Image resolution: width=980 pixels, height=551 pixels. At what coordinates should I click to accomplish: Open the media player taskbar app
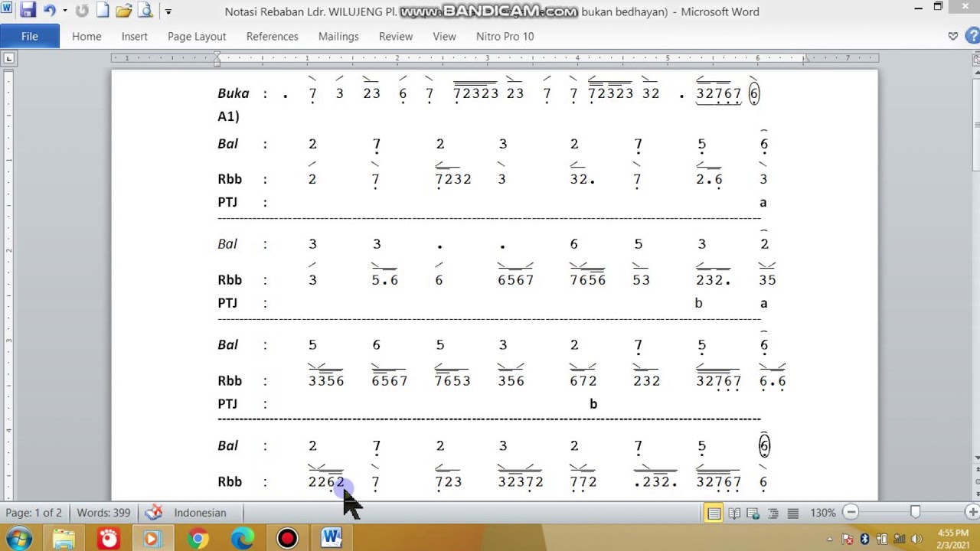152,539
